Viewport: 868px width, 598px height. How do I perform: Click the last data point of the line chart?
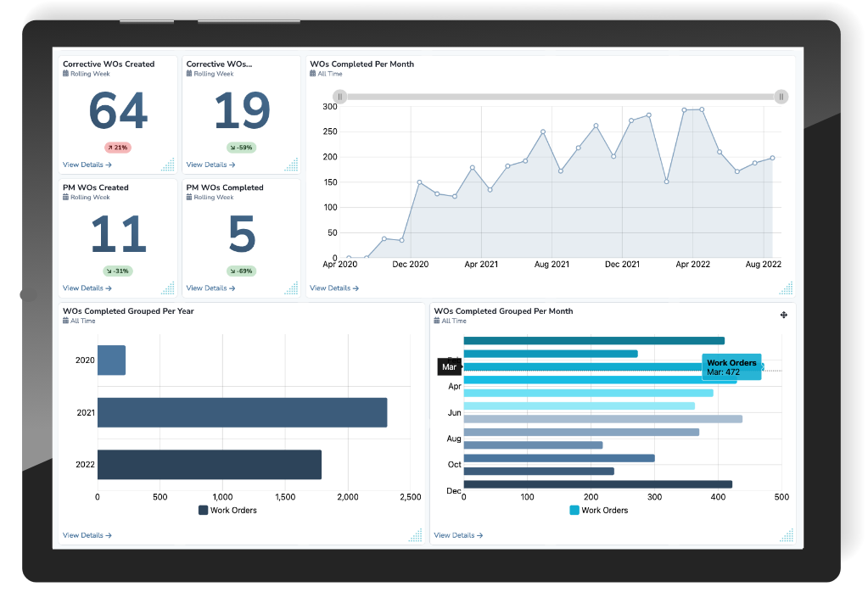click(772, 159)
